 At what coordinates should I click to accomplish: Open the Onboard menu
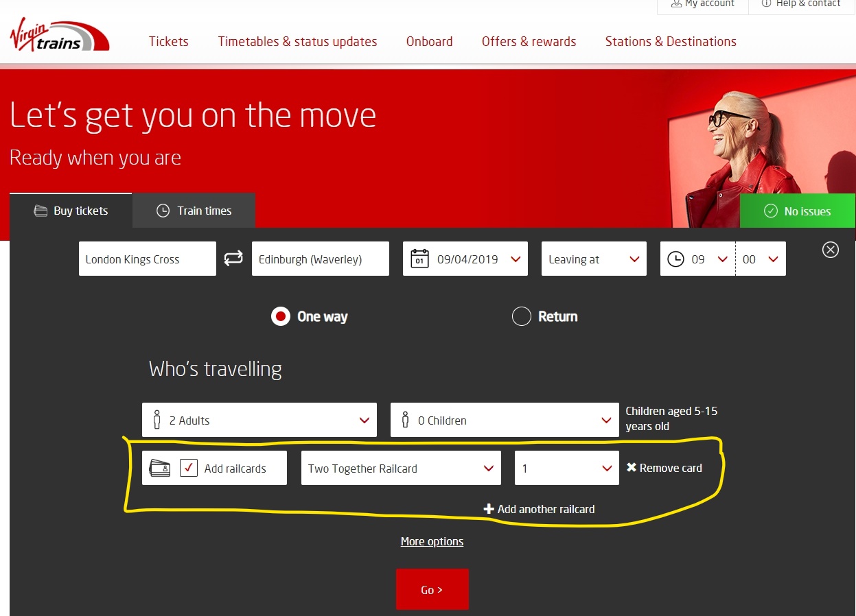[x=430, y=41]
